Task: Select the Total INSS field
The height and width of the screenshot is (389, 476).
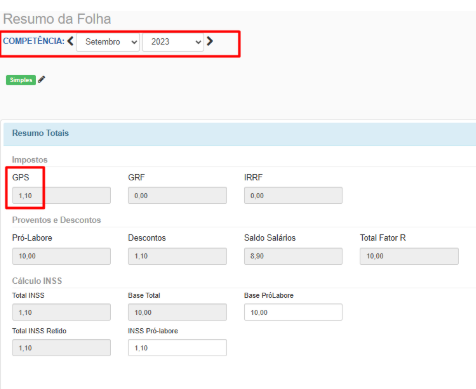Action: (x=61, y=312)
